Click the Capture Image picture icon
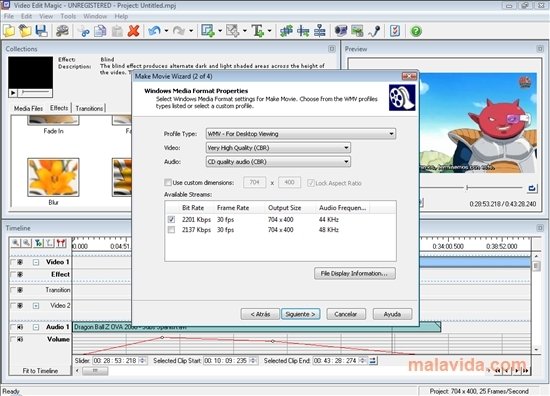This screenshot has height=396, width=550. tap(357, 31)
